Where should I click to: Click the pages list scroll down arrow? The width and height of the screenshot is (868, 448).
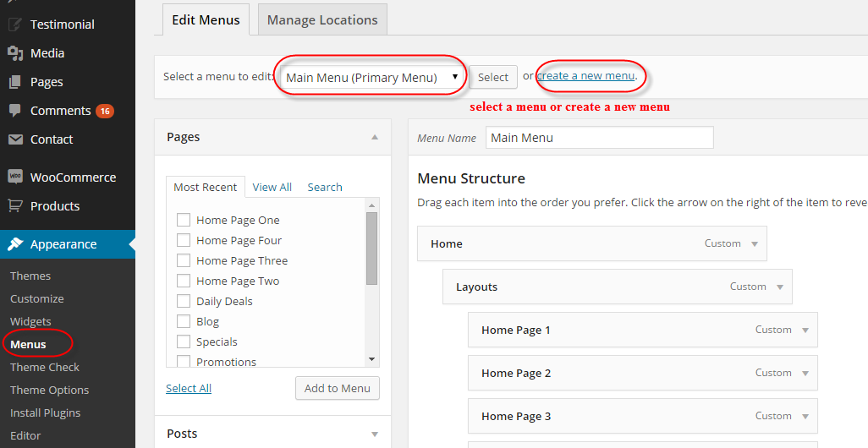pyautogui.click(x=372, y=359)
